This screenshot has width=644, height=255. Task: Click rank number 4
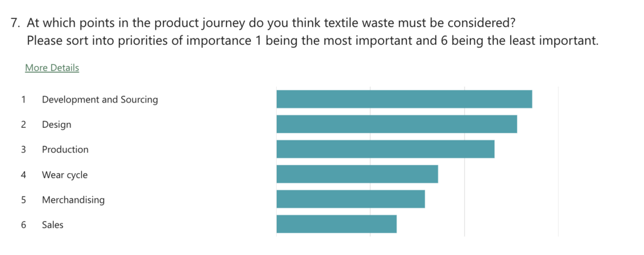23,175
